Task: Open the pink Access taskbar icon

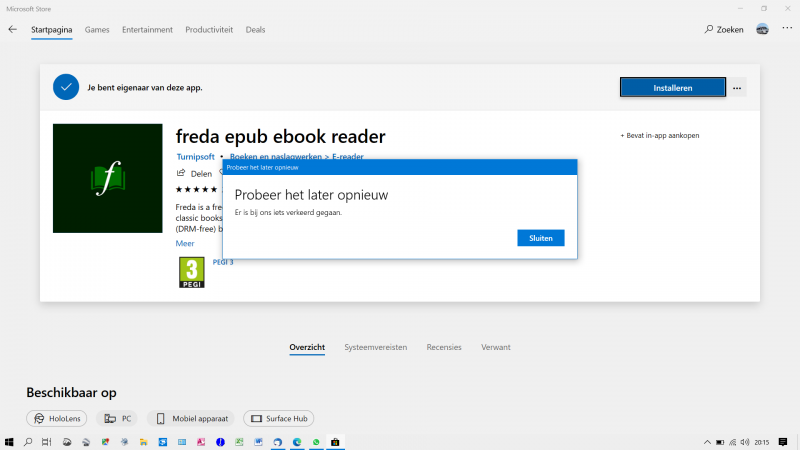Action: [x=201, y=442]
